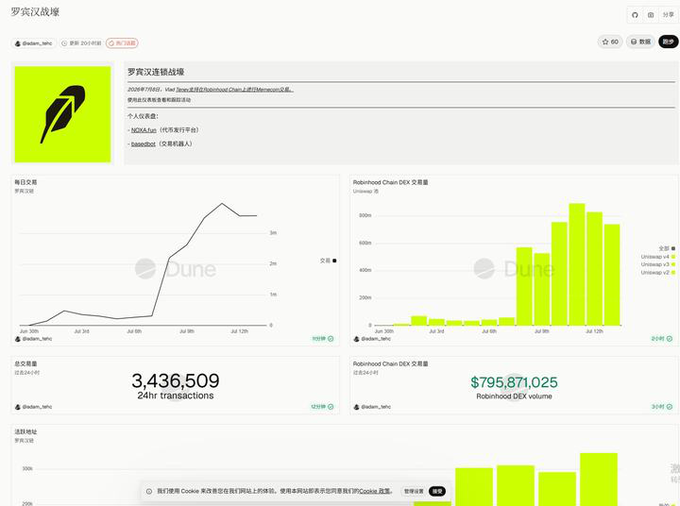This screenshot has height=506, width=680.
Task: Click the clock update-time chip
Action: (x=81, y=43)
